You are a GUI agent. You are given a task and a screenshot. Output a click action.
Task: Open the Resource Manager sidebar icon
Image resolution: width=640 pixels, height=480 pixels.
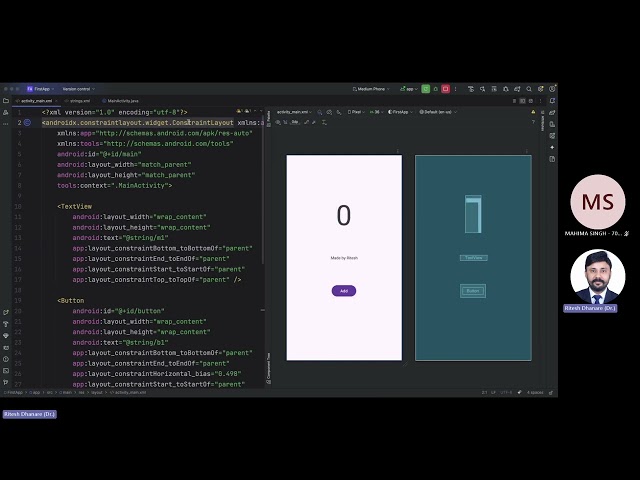[x=6, y=112]
